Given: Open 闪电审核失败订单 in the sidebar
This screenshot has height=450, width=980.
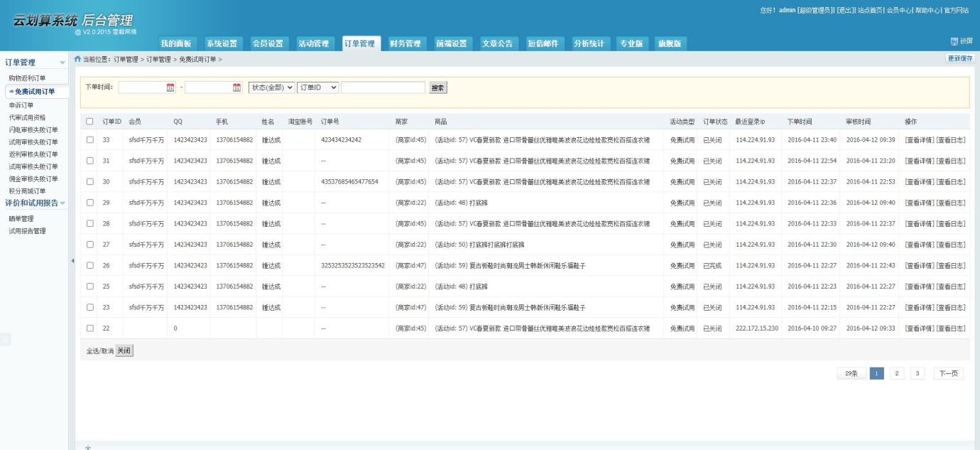Looking at the screenshot, I should click(33, 129).
